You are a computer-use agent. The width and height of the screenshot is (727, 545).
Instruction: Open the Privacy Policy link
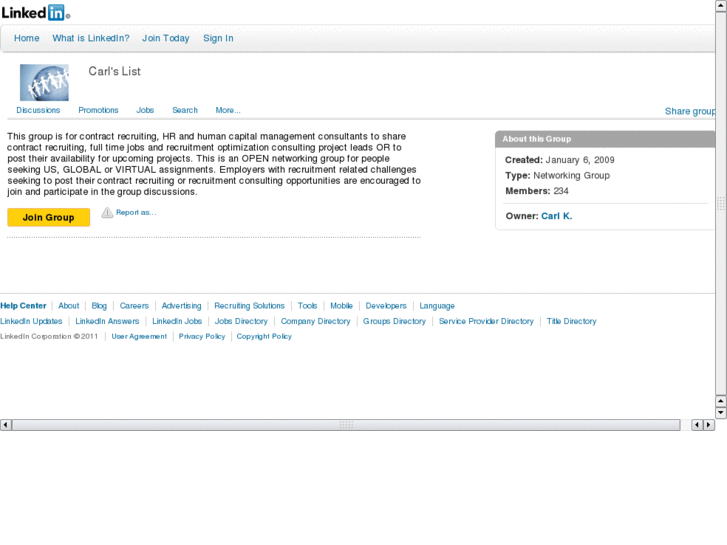202,337
